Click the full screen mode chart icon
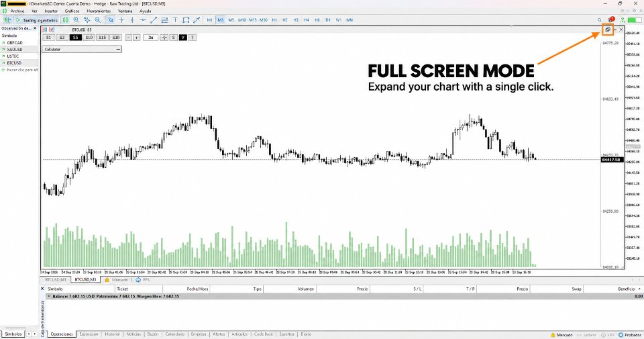Image resolution: width=644 pixels, height=339 pixels. point(608,30)
